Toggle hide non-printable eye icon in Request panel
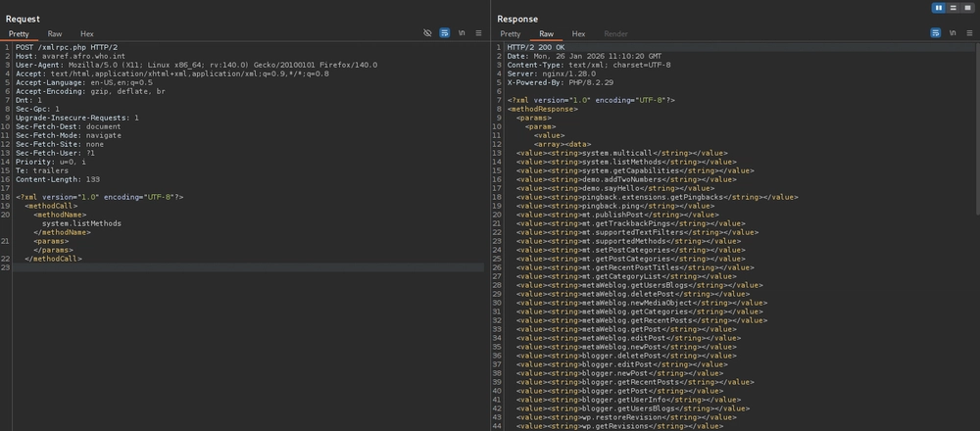 pos(427,33)
